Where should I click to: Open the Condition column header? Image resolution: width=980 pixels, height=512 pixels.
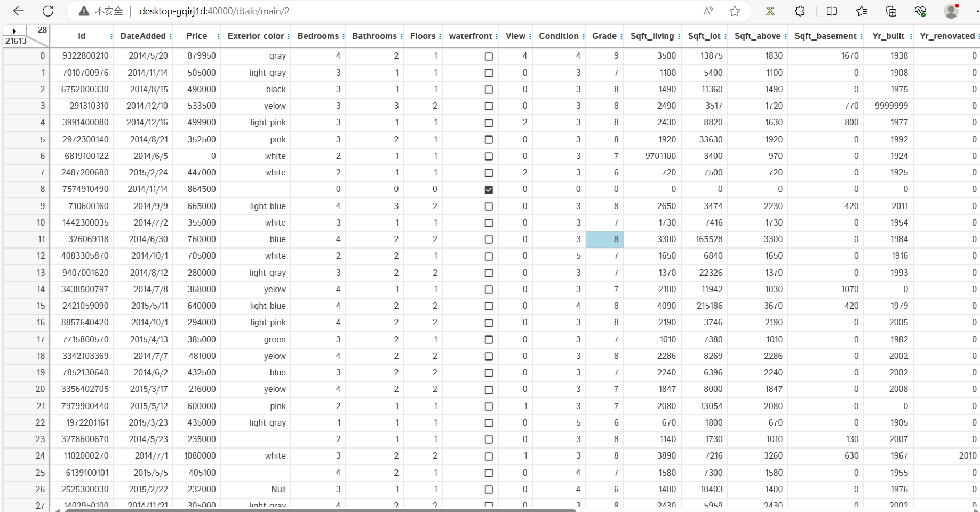click(559, 36)
